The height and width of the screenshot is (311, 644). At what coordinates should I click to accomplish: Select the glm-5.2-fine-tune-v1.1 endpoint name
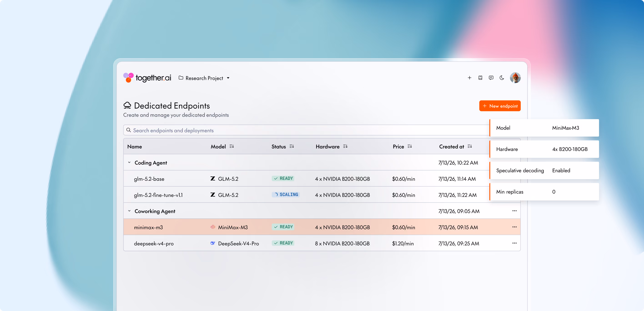click(158, 195)
